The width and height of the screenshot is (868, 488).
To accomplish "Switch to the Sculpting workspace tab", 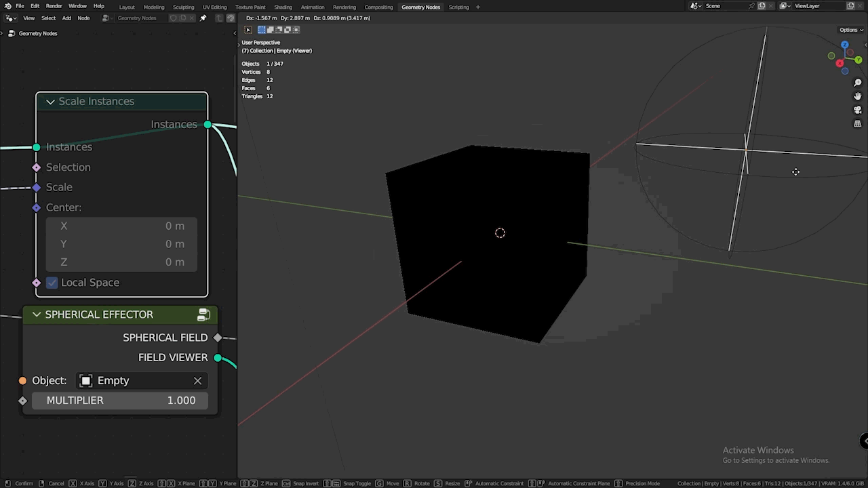I will pyautogui.click(x=183, y=7).
